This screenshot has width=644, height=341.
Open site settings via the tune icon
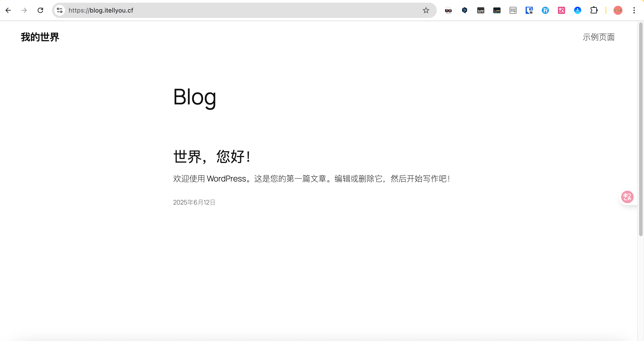pyautogui.click(x=59, y=10)
